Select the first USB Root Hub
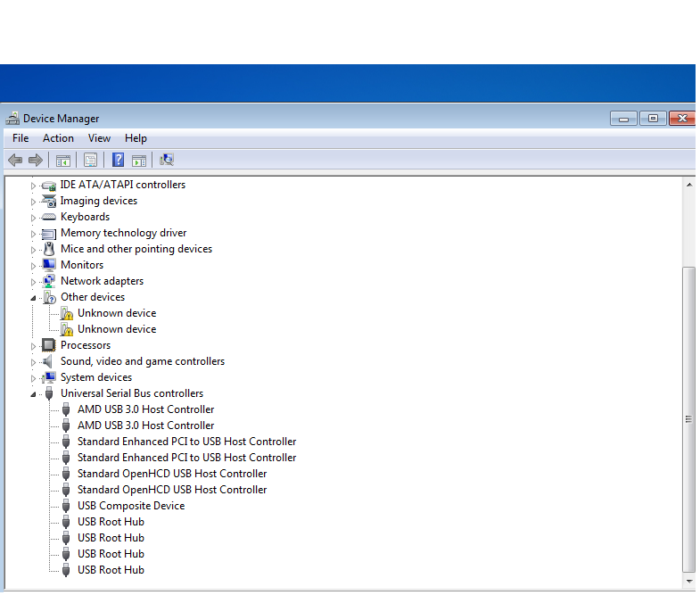The width and height of the screenshot is (700, 595). pyautogui.click(x=111, y=522)
